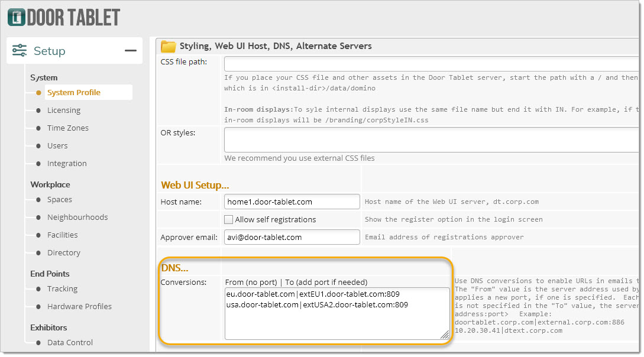Open System Profile in sidebar

coord(74,92)
